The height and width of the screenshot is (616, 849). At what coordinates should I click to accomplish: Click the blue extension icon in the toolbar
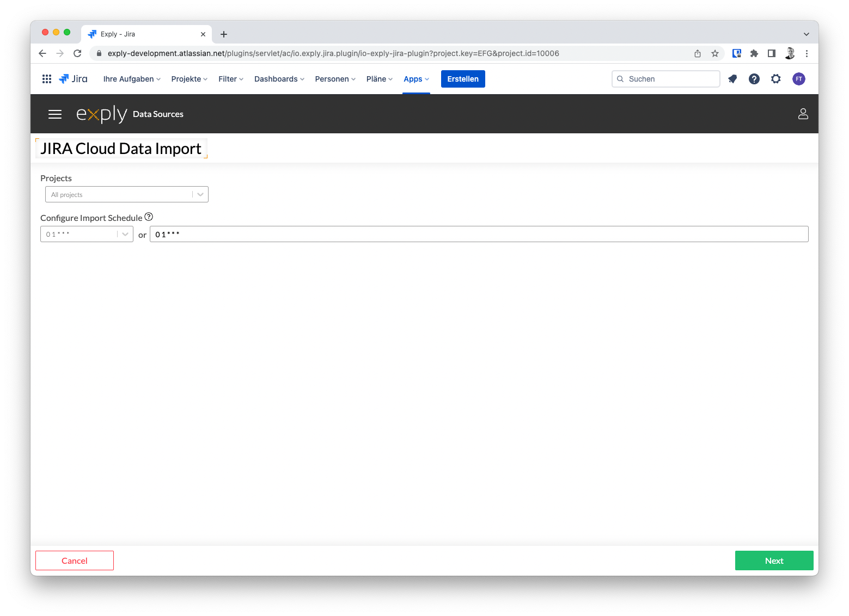(x=737, y=53)
